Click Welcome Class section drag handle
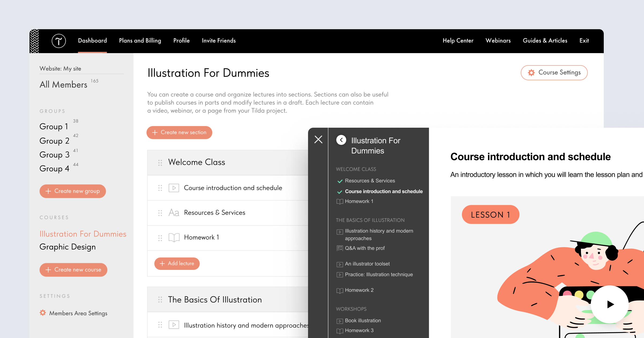Image resolution: width=644 pixels, height=338 pixels. (x=160, y=163)
